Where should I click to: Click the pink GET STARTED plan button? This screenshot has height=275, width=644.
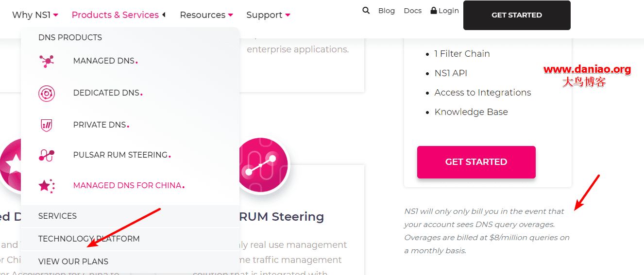click(x=476, y=162)
